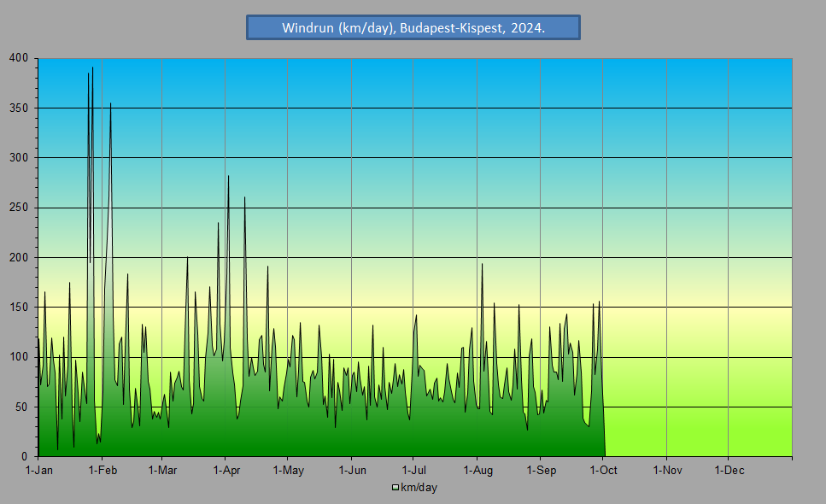826x504 pixels.
Task: Select the 250 y-axis value label
Action: pyautogui.click(x=20, y=208)
